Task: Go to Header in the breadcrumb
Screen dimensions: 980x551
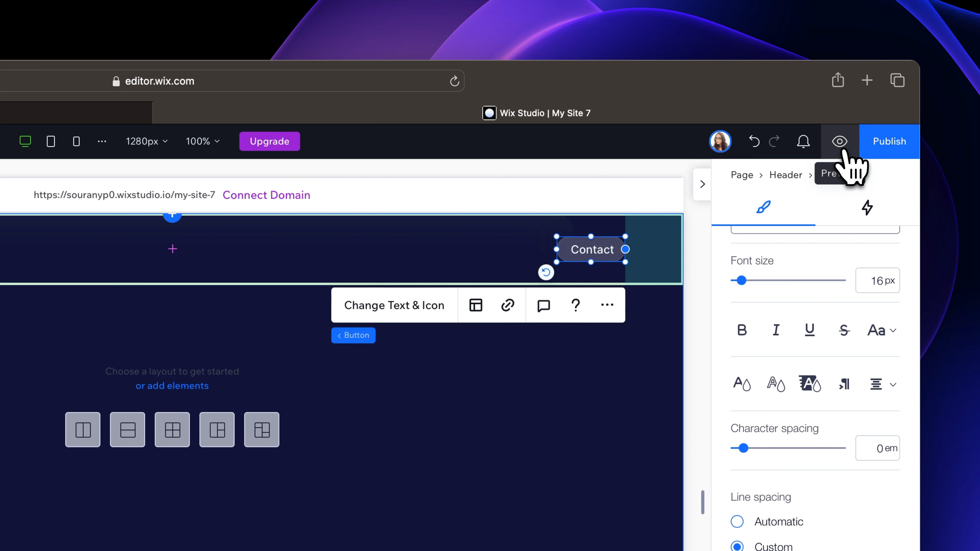Action: (x=786, y=175)
